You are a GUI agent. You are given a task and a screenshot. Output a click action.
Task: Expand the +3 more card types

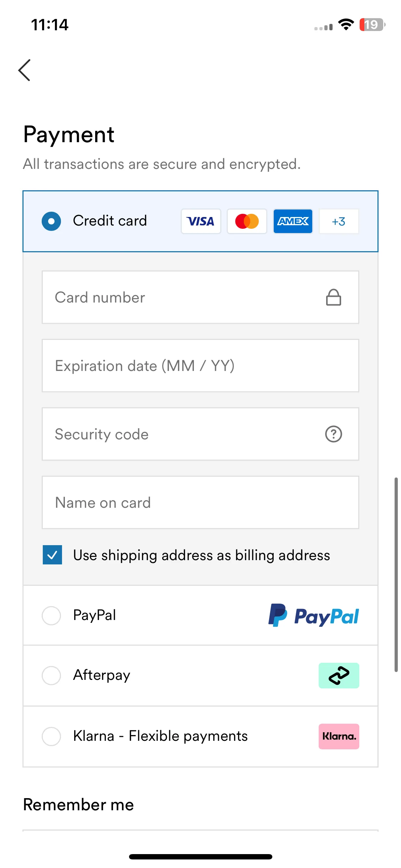(339, 221)
